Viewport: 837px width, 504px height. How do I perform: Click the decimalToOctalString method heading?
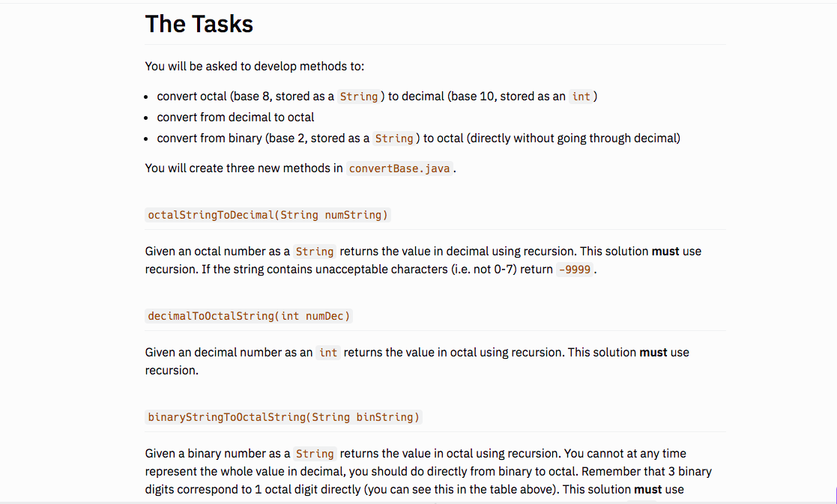coord(248,316)
